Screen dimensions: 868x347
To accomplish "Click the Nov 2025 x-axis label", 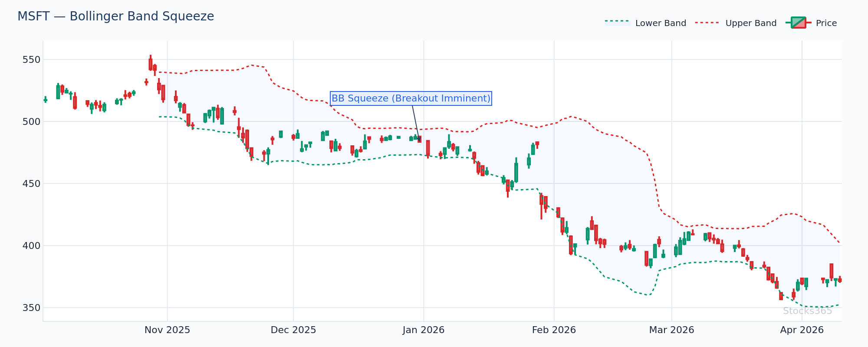I will pos(167,330).
